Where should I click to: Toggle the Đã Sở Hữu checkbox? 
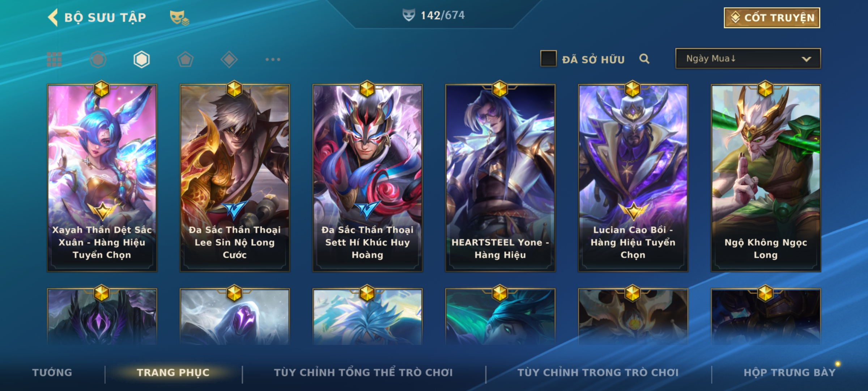click(548, 59)
